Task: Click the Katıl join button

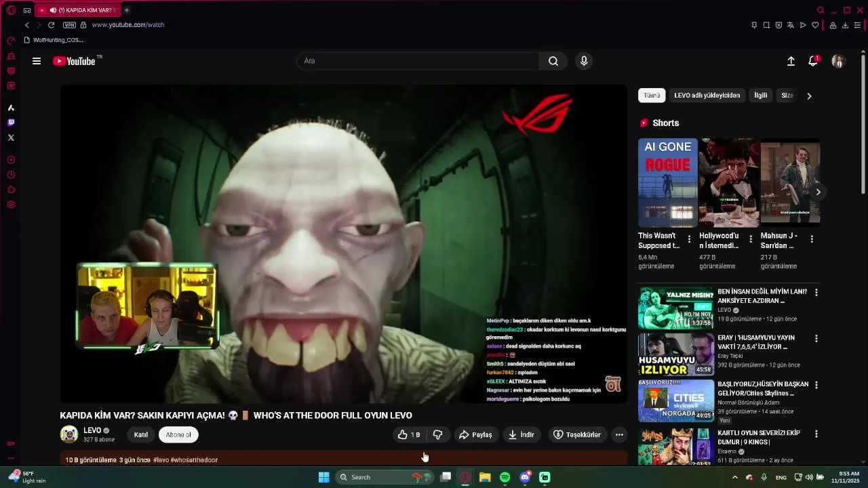Action: 141,434
